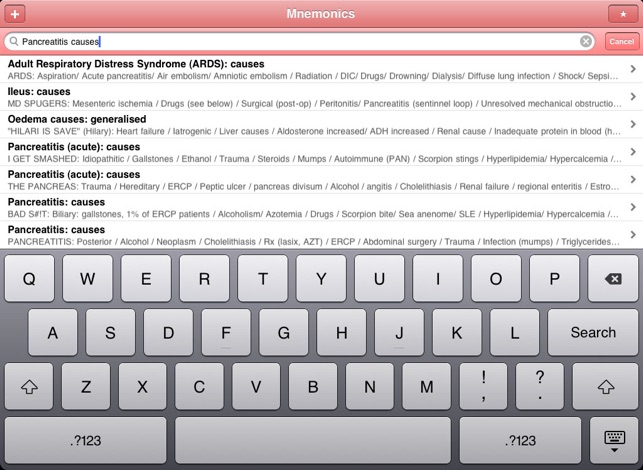
Task: Expand Oedema causes generalised chevron
Action: [x=632, y=124]
